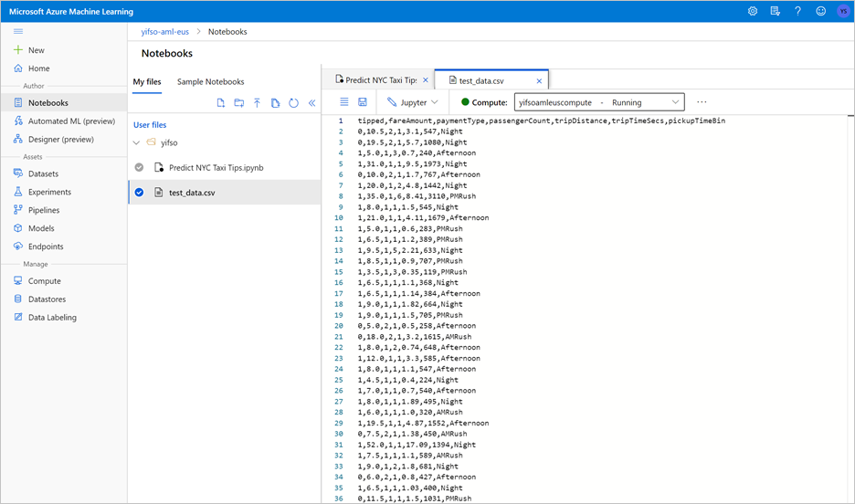Toggle the hamburger navigation menu

pyautogui.click(x=18, y=32)
